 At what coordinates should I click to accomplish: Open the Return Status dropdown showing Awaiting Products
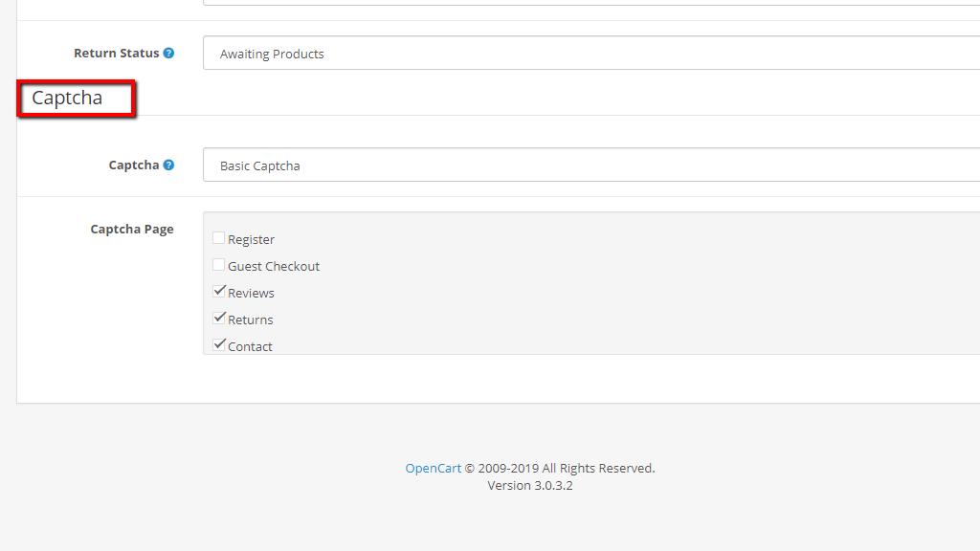tap(590, 54)
